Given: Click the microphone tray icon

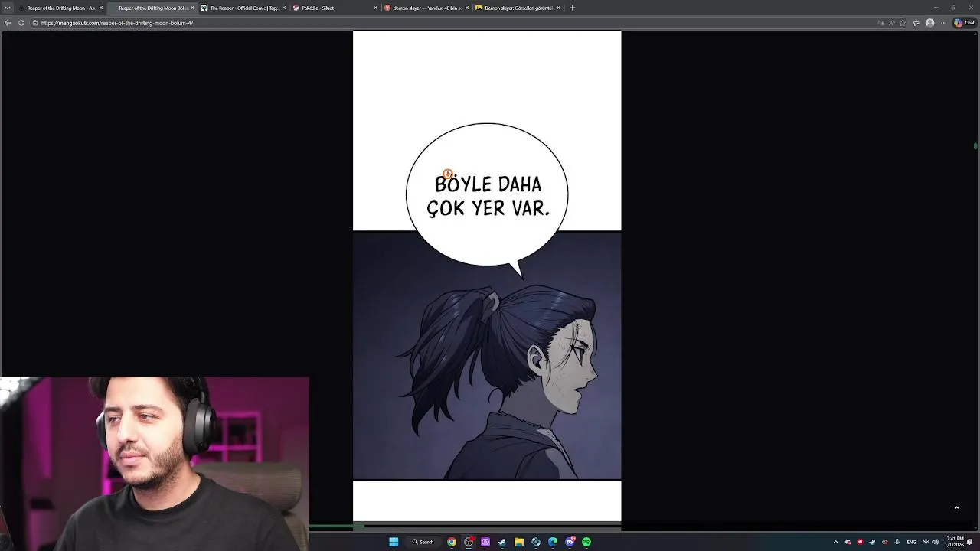Looking at the screenshot, I should tap(897, 542).
